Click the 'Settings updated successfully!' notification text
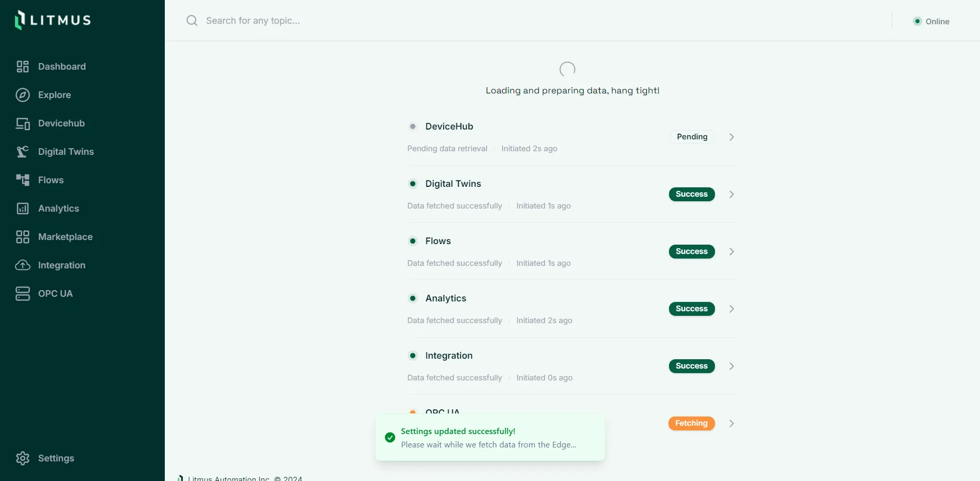980x481 pixels. tap(458, 431)
